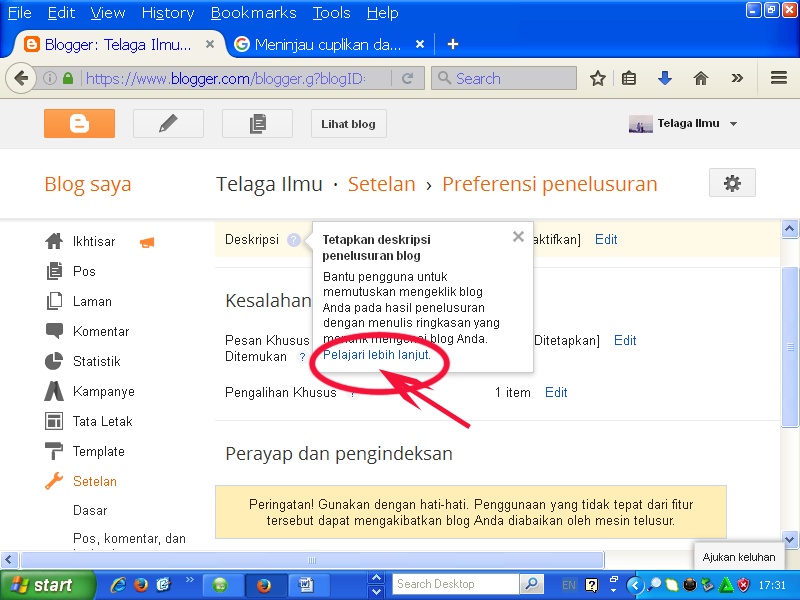Click vertical scrollbar down arrow

(x=790, y=539)
